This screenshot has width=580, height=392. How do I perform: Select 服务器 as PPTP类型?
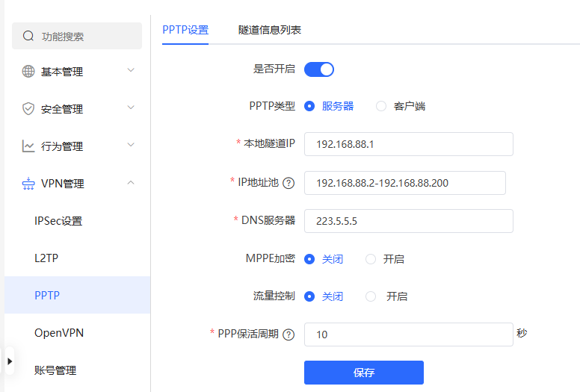[309, 107]
